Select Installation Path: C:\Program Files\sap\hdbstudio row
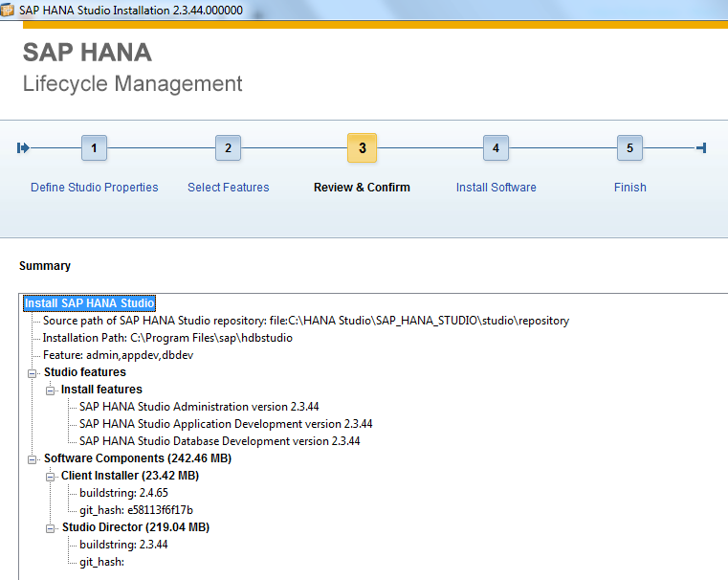 tap(167, 338)
